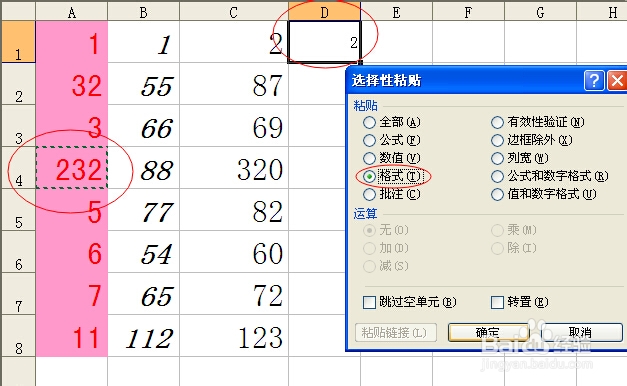Select column B header
Image resolution: width=627 pixels, height=386 pixels.
[x=144, y=12]
